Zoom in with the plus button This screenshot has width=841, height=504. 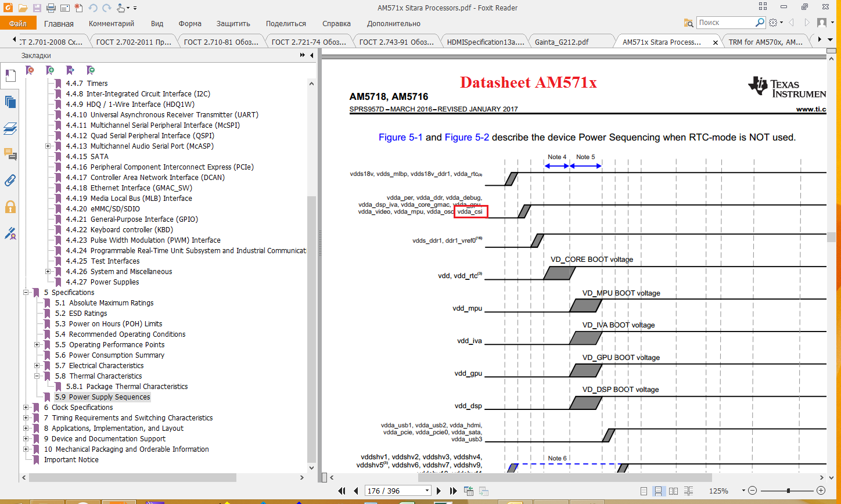[x=821, y=491]
